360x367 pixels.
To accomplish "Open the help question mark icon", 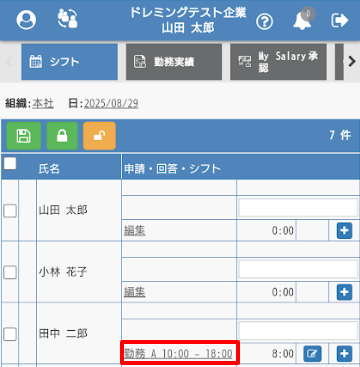I will (264, 22).
